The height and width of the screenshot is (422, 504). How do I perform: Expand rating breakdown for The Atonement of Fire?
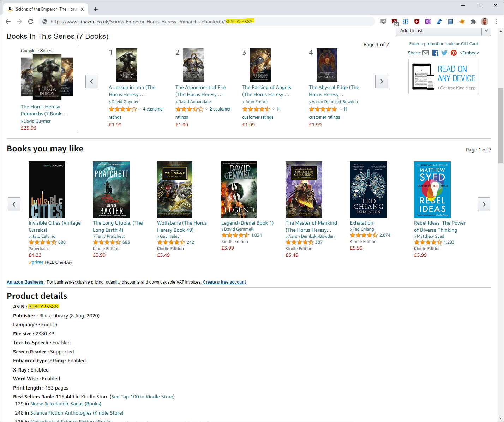point(206,109)
